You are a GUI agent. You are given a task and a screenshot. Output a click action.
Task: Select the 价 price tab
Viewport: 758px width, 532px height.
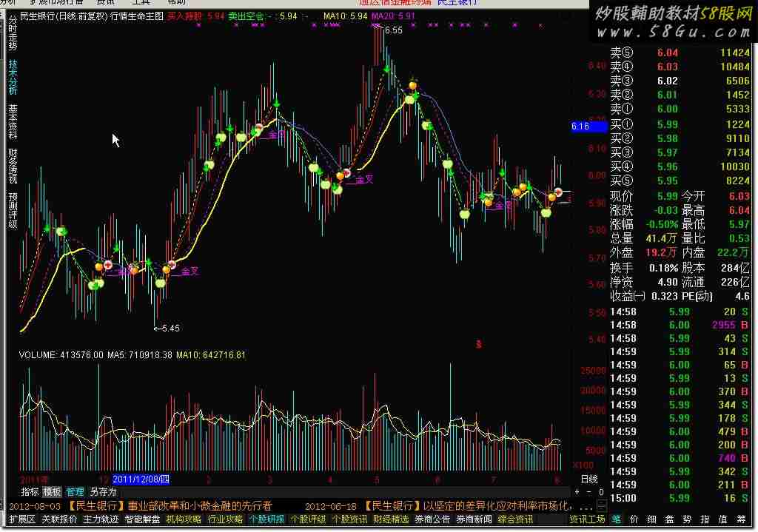point(634,519)
